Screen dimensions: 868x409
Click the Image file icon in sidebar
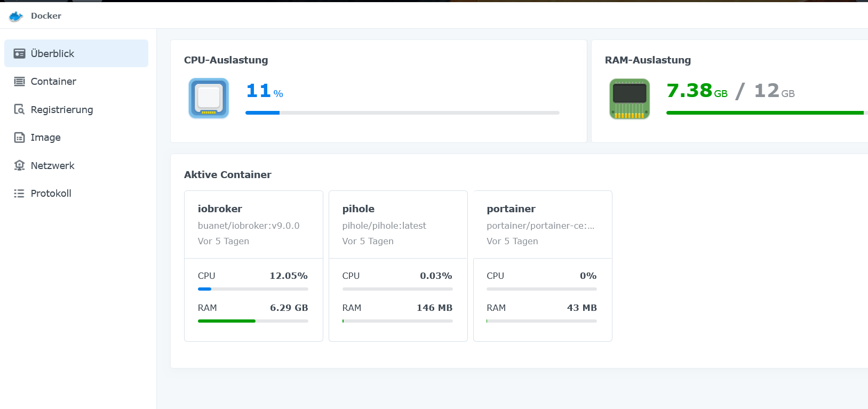coord(19,138)
